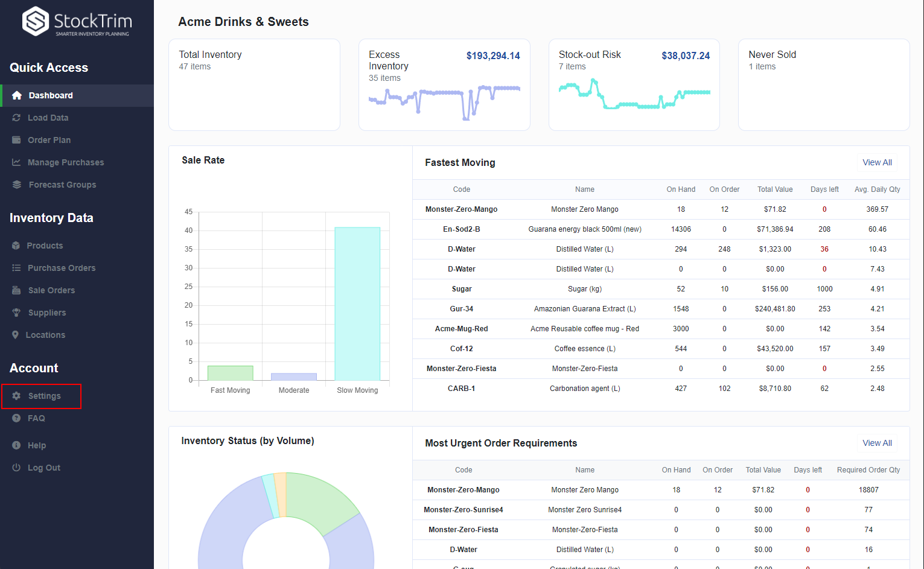924x569 pixels.
Task: Select the Products box icon
Action: tap(17, 246)
